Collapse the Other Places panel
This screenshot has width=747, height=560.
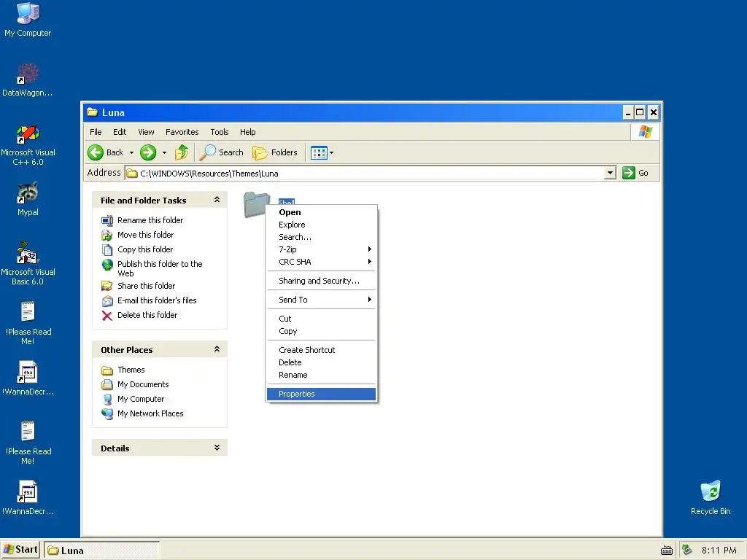pyautogui.click(x=217, y=349)
